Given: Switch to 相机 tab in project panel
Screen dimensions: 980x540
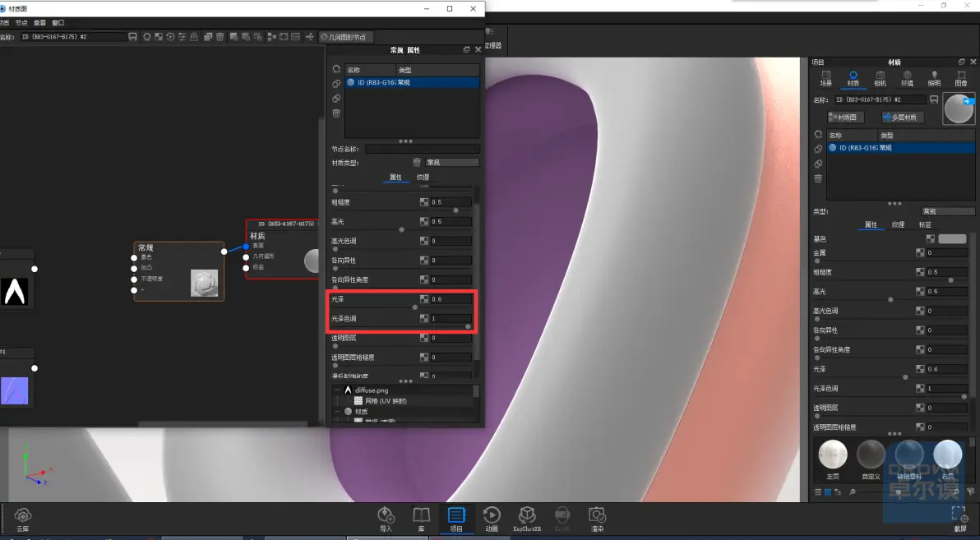Looking at the screenshot, I should [880, 79].
